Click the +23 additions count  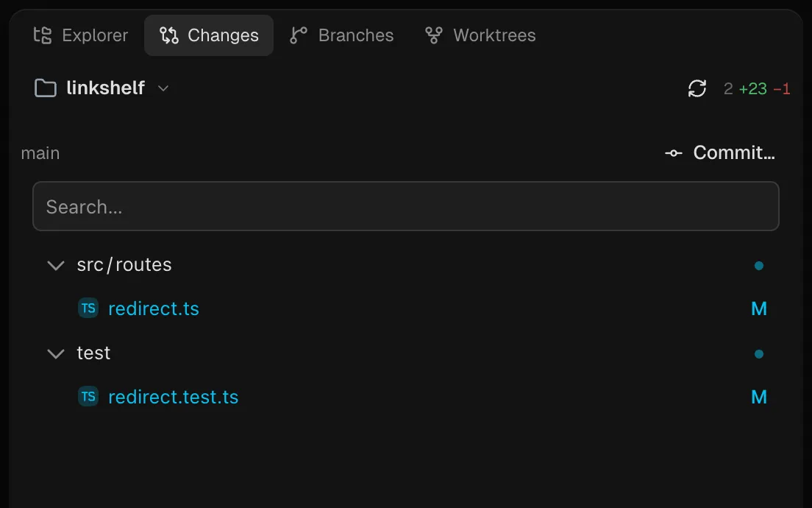coord(753,88)
